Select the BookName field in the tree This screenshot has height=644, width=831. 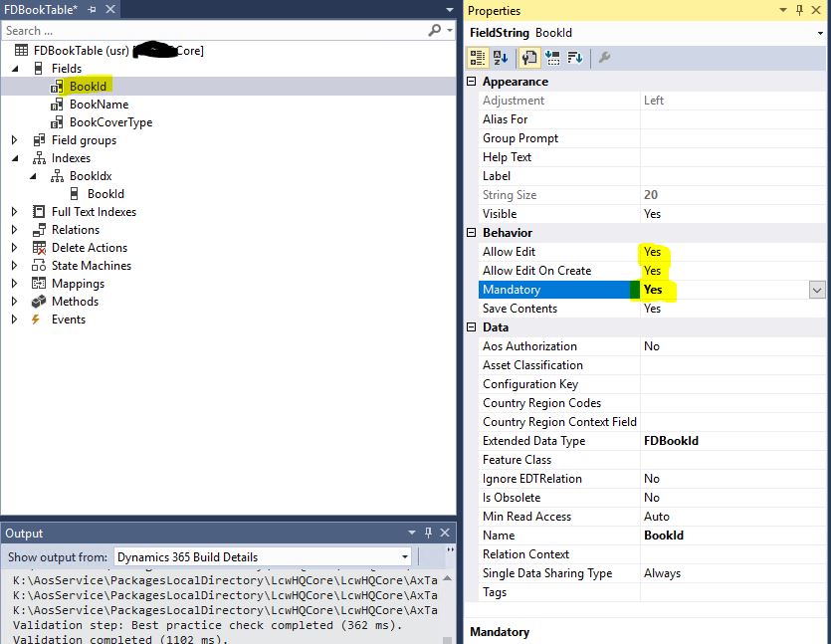point(99,105)
